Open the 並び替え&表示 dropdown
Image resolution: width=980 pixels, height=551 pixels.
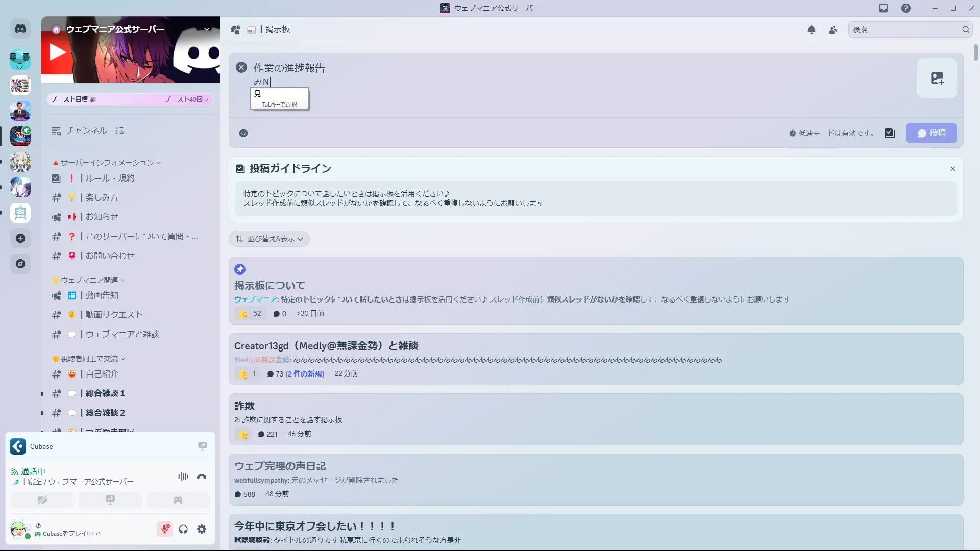[x=269, y=239]
